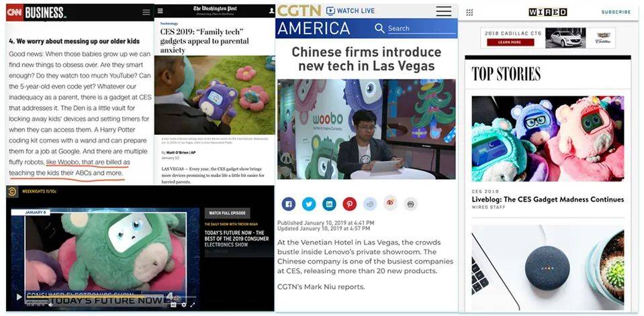Share the article via Weibo icon

tap(390, 203)
